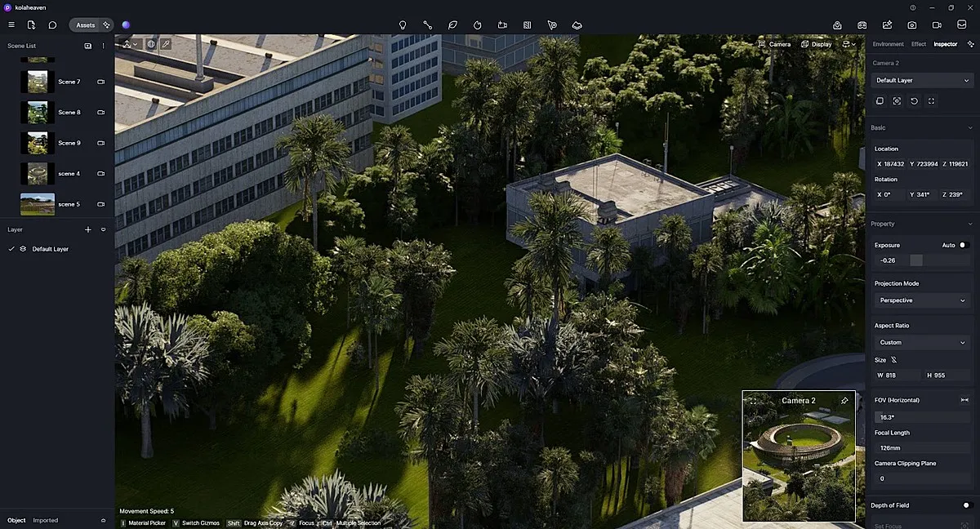This screenshot has width=980, height=529.
Task: Open the hamburger main menu
Action: pyautogui.click(x=11, y=25)
